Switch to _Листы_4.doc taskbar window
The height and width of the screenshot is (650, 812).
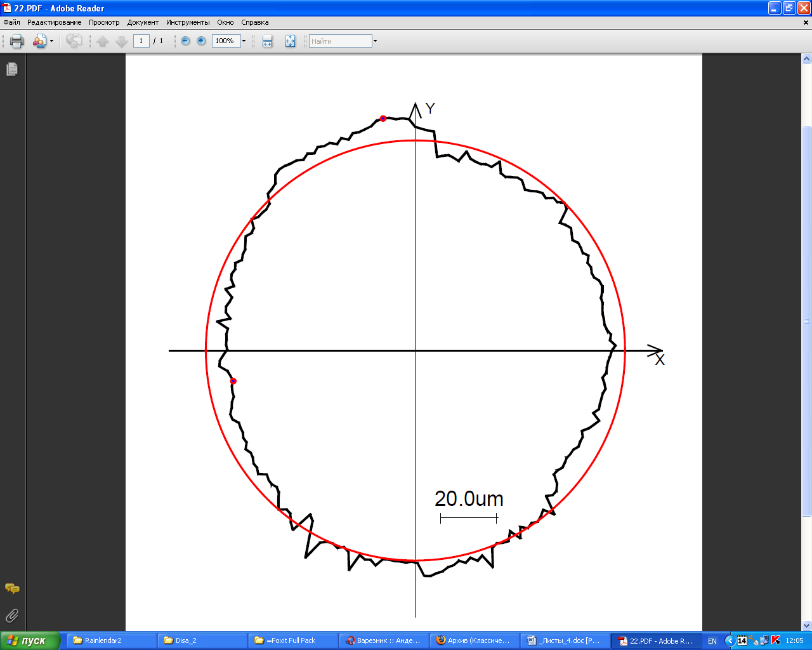564,640
